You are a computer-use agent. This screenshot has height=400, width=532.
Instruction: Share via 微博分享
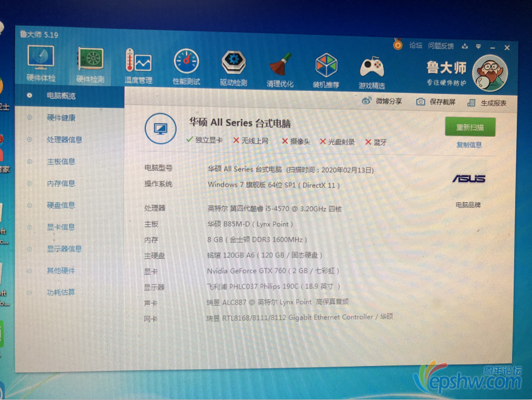[382, 101]
